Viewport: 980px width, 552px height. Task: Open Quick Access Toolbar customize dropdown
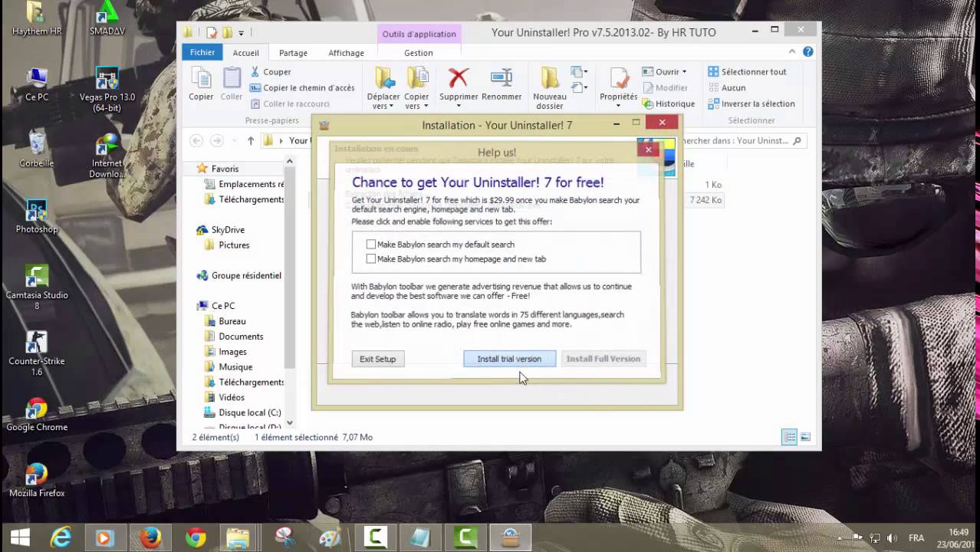click(241, 33)
